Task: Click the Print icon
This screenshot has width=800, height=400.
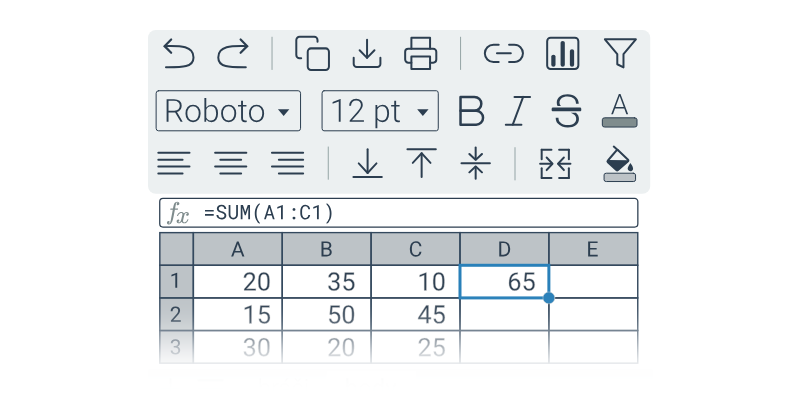Action: click(421, 54)
